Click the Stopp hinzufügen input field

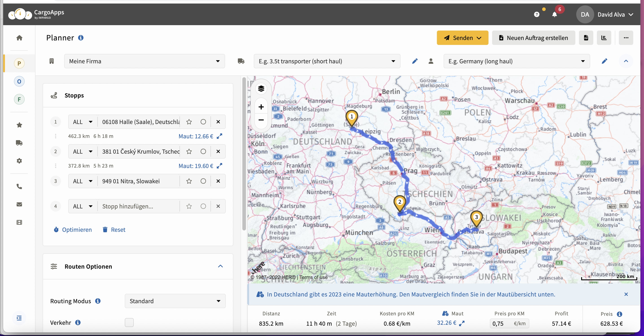tap(138, 206)
